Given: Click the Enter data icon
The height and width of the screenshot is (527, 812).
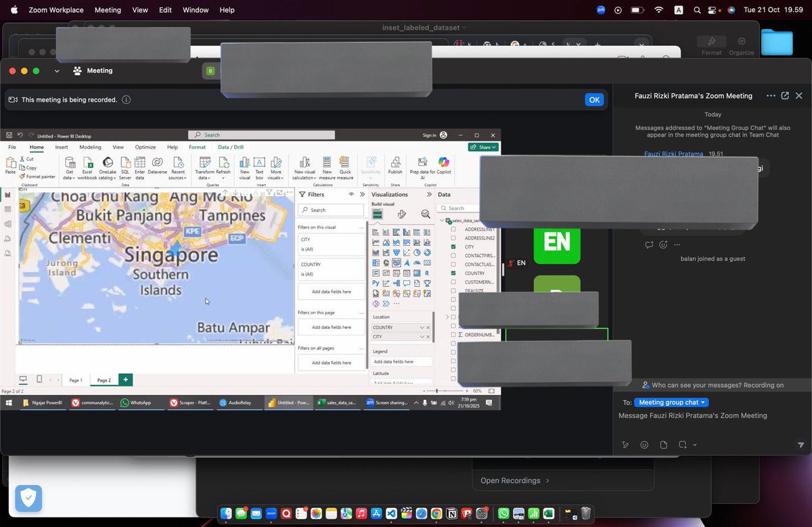Looking at the screenshot, I should coord(140,162).
